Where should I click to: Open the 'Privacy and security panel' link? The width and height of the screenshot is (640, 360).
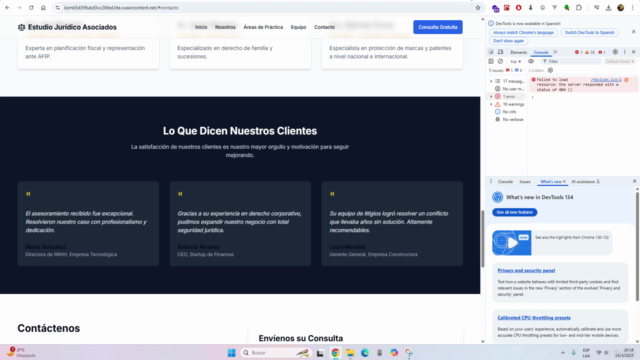[x=526, y=270]
